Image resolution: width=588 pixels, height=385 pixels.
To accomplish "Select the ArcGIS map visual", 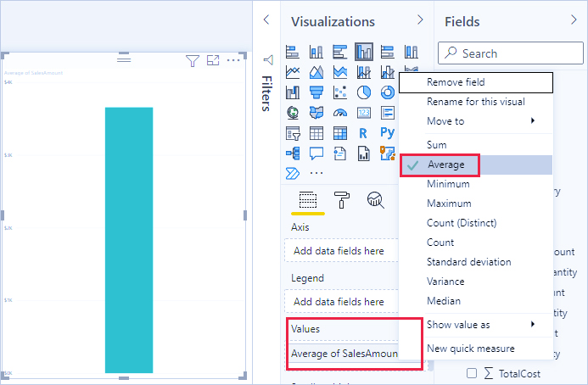I will click(388, 153).
